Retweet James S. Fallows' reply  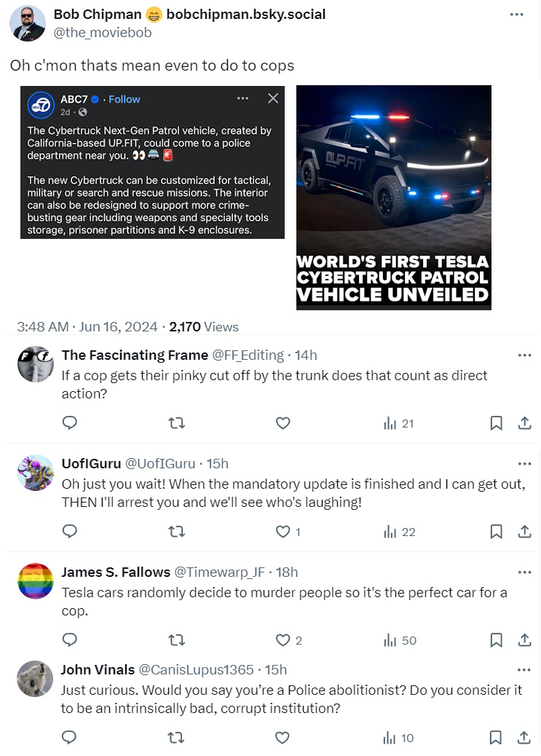pos(176,640)
